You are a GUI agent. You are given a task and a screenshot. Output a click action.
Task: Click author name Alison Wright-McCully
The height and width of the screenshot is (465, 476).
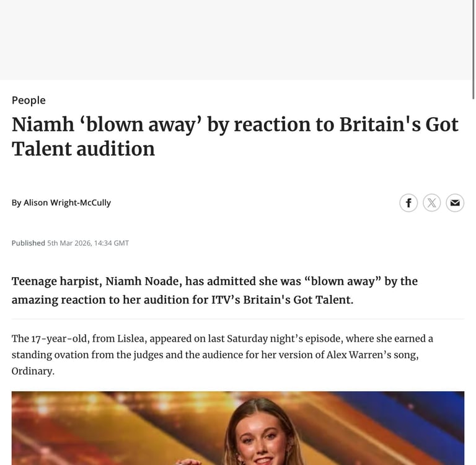pos(67,203)
